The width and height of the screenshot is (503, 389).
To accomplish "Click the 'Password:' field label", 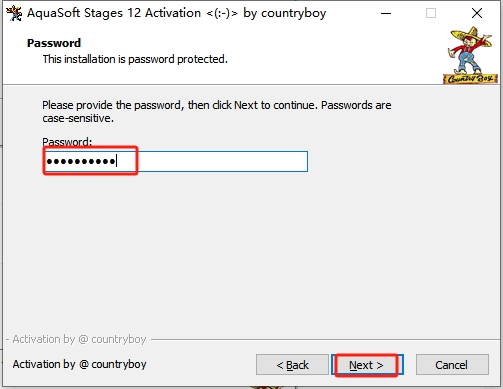I will (x=67, y=142).
